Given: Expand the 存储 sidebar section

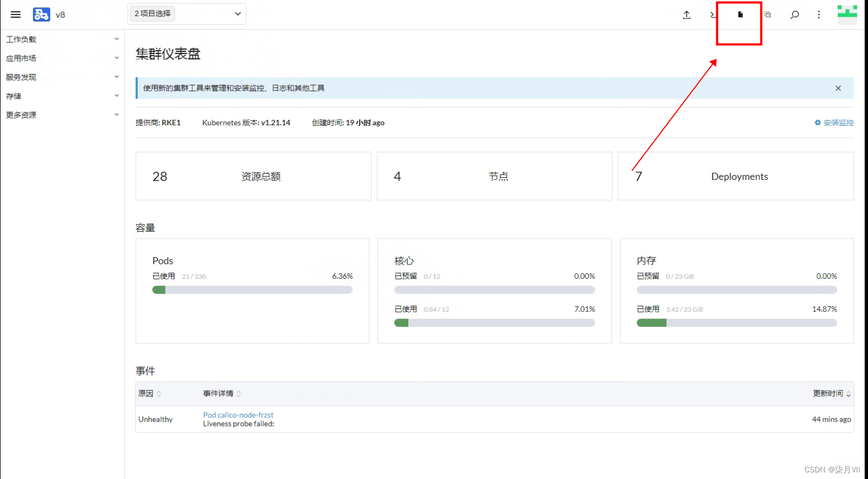Looking at the screenshot, I should point(62,96).
